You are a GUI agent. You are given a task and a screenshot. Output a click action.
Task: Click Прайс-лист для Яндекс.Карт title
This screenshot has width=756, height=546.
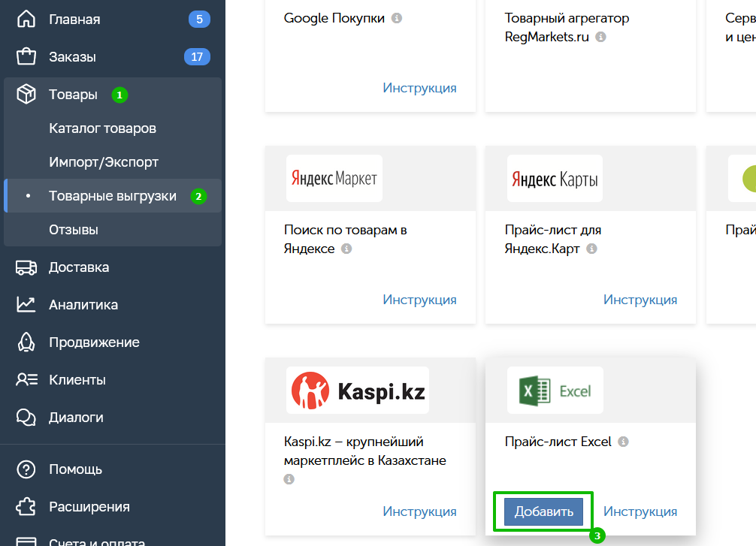[553, 240]
